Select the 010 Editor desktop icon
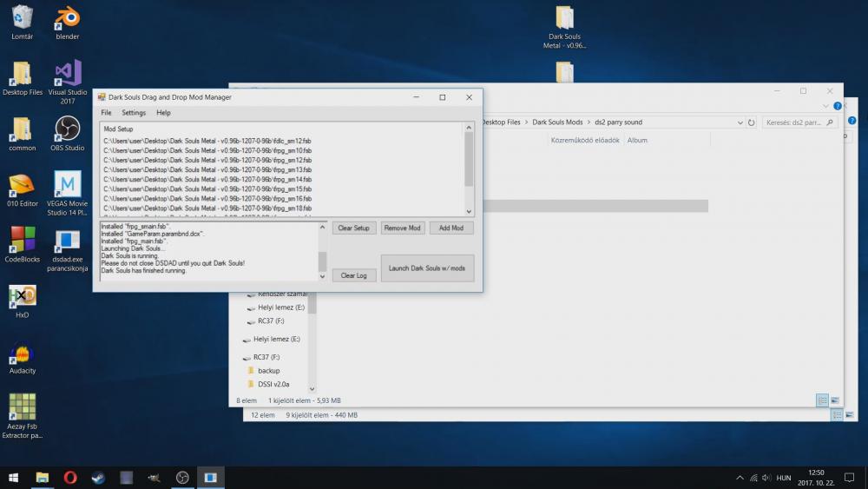Screen dimensions: 868x489 click(22, 186)
